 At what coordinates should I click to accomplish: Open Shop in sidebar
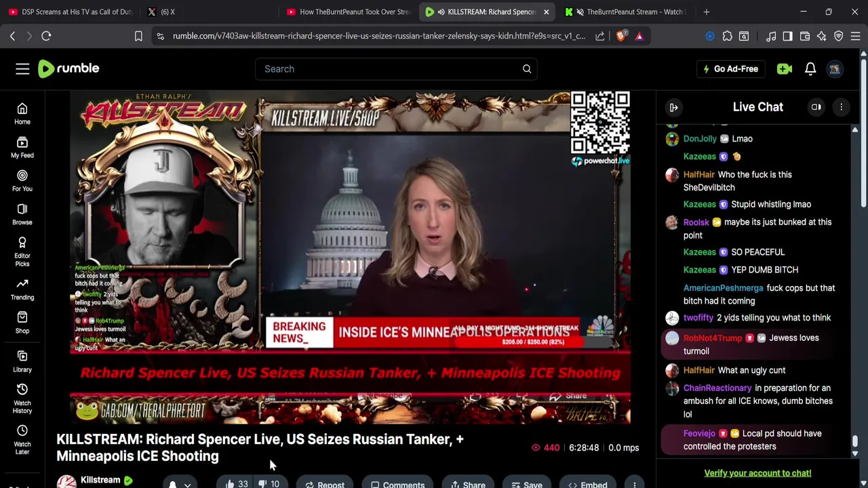(22, 323)
